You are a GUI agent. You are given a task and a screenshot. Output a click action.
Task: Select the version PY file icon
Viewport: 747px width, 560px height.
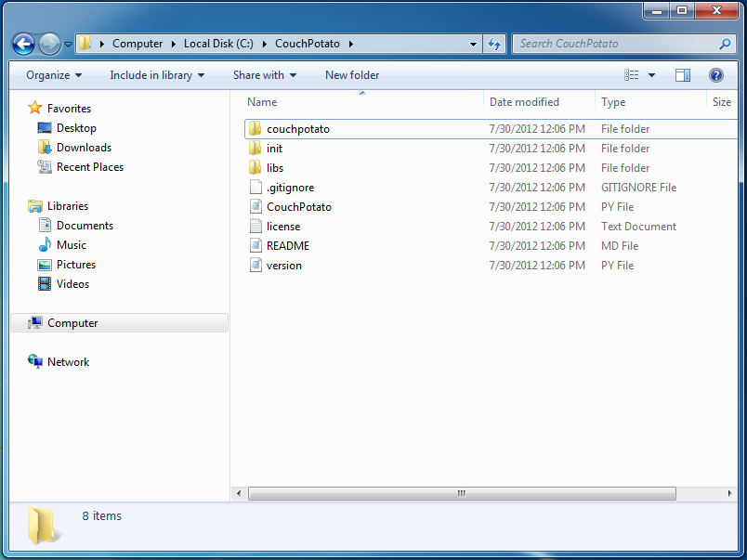pyautogui.click(x=256, y=266)
